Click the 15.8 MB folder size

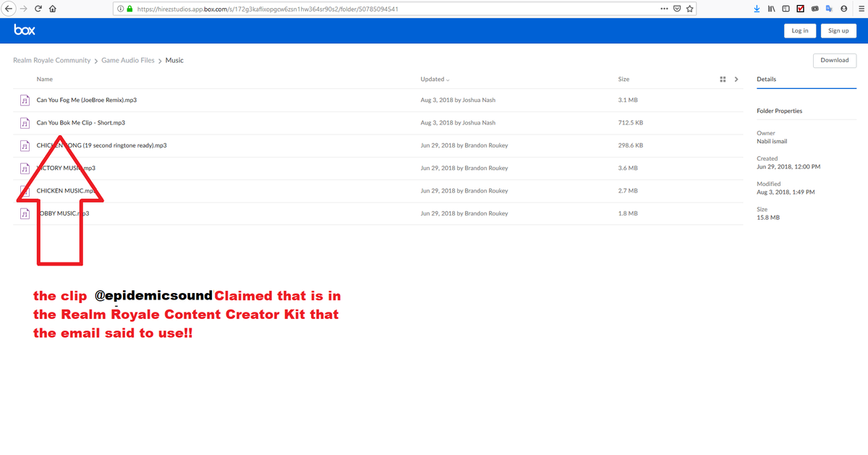tap(768, 217)
